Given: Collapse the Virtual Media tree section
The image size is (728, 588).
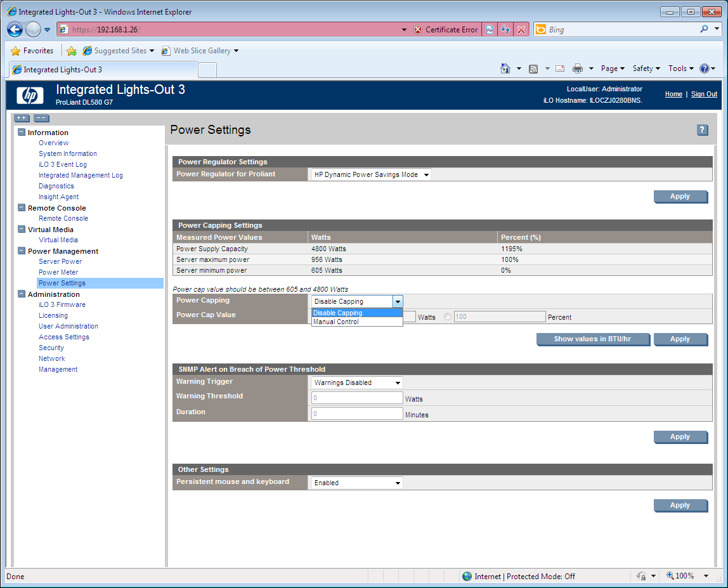Looking at the screenshot, I should pyautogui.click(x=22, y=229).
